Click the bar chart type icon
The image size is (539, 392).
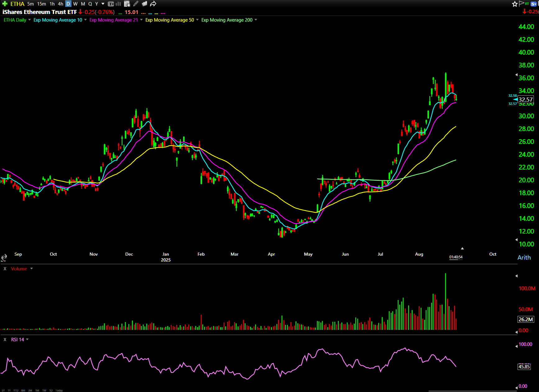(x=118, y=4)
